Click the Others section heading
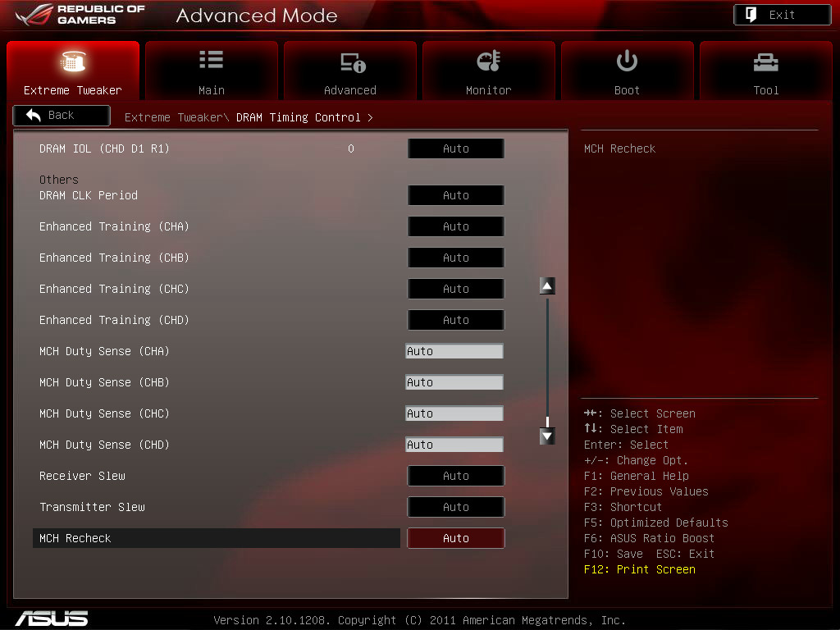The height and width of the screenshot is (630, 840). tap(59, 180)
